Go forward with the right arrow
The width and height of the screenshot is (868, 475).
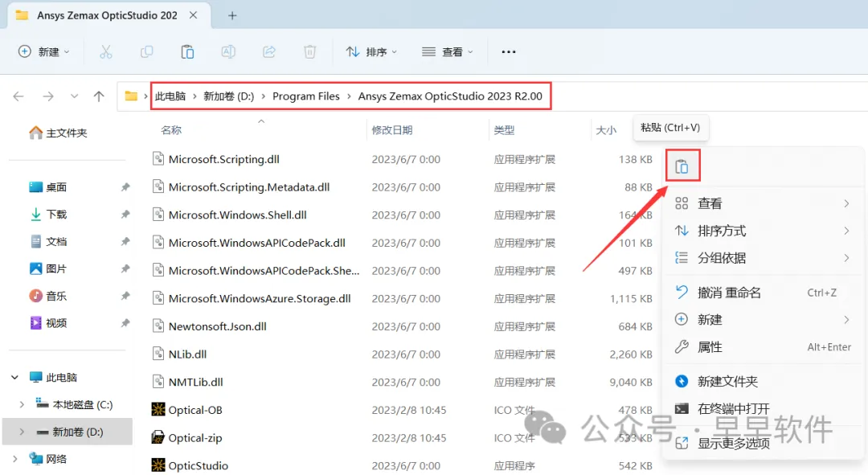click(x=48, y=96)
